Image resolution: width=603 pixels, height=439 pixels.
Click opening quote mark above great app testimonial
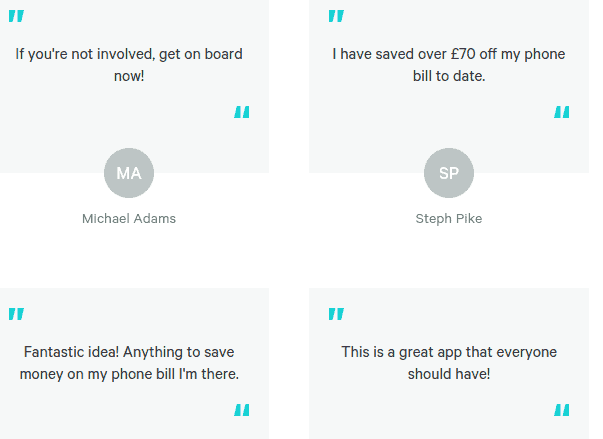pyautogui.click(x=336, y=314)
